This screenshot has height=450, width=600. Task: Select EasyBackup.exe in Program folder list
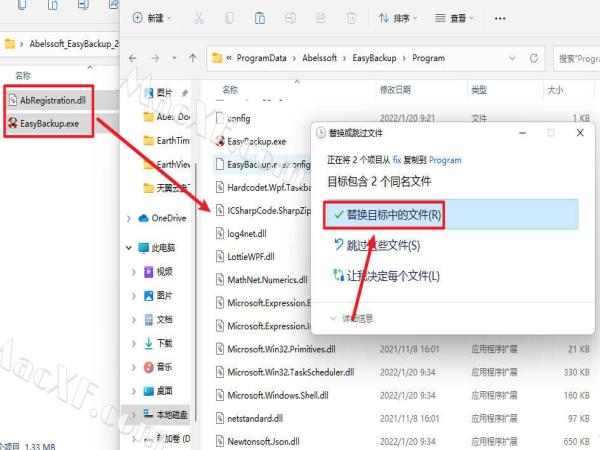251,141
